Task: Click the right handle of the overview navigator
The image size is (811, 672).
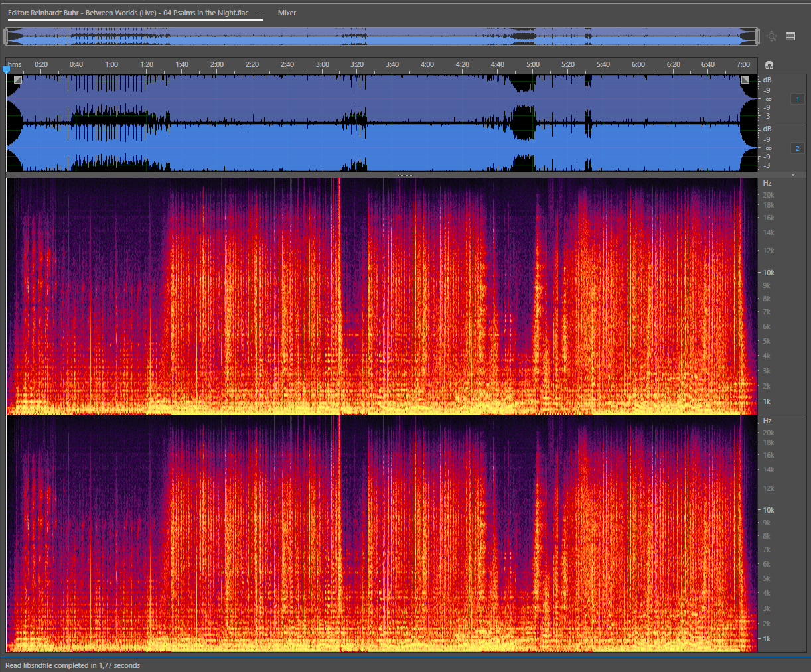Action: point(757,36)
